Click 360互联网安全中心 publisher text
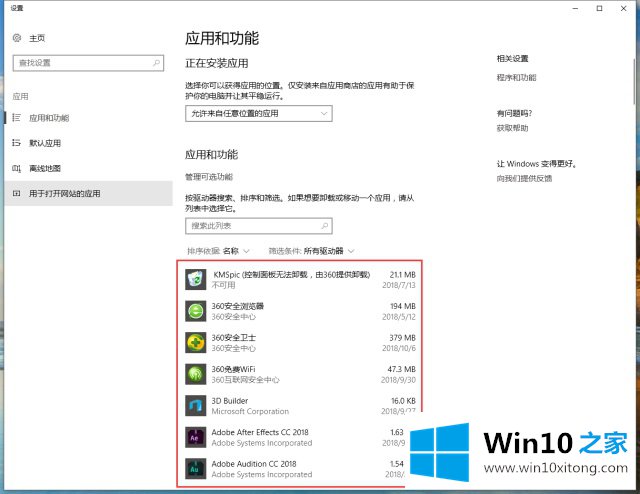Image resolution: width=640 pixels, height=494 pixels. click(x=245, y=380)
